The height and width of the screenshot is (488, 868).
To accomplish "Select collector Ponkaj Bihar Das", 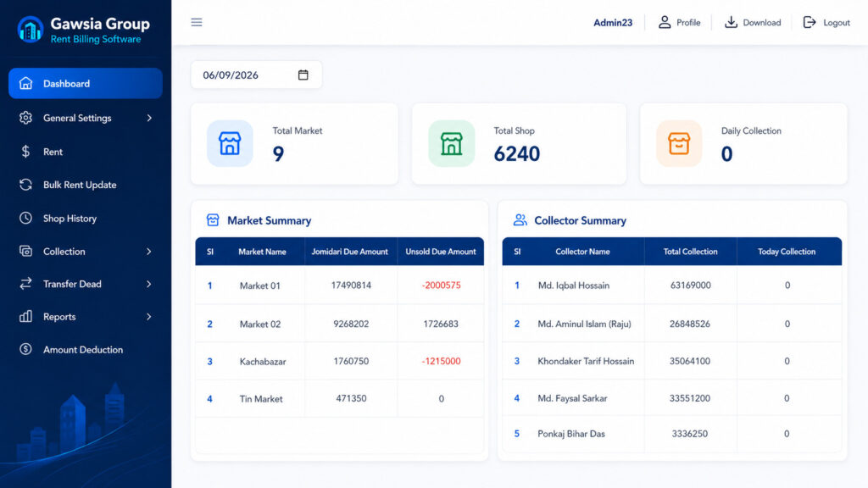I will [x=571, y=434].
